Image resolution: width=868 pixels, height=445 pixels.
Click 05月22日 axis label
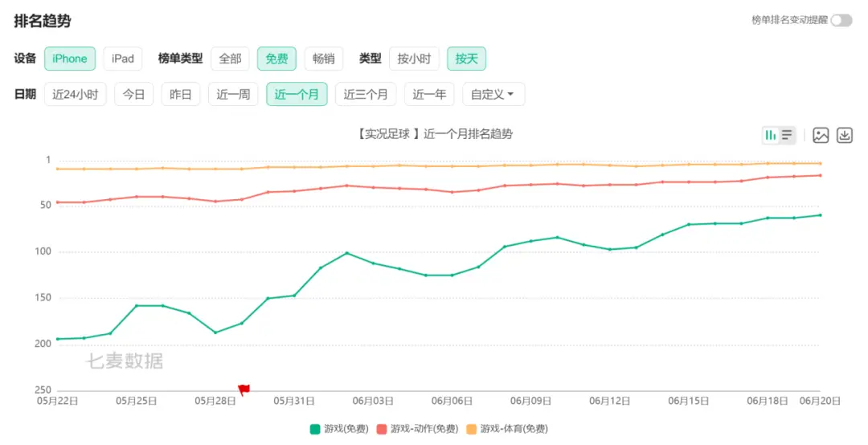pyautogui.click(x=58, y=401)
